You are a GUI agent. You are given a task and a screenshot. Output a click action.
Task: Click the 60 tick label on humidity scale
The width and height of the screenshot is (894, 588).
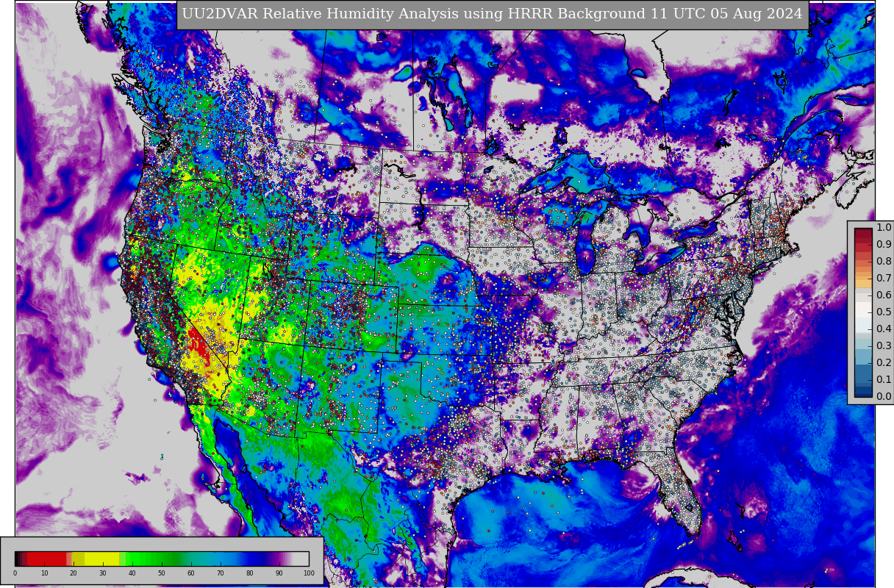[x=191, y=573]
